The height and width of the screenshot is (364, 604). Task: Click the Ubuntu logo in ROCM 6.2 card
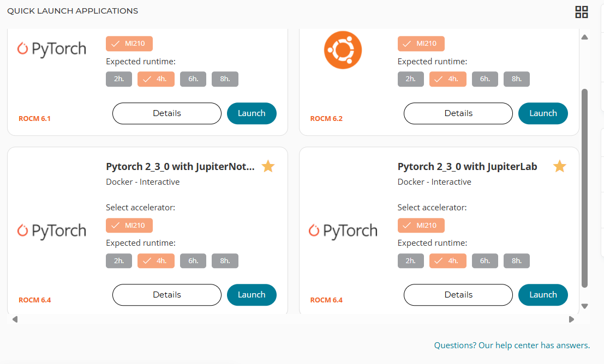pyautogui.click(x=343, y=50)
